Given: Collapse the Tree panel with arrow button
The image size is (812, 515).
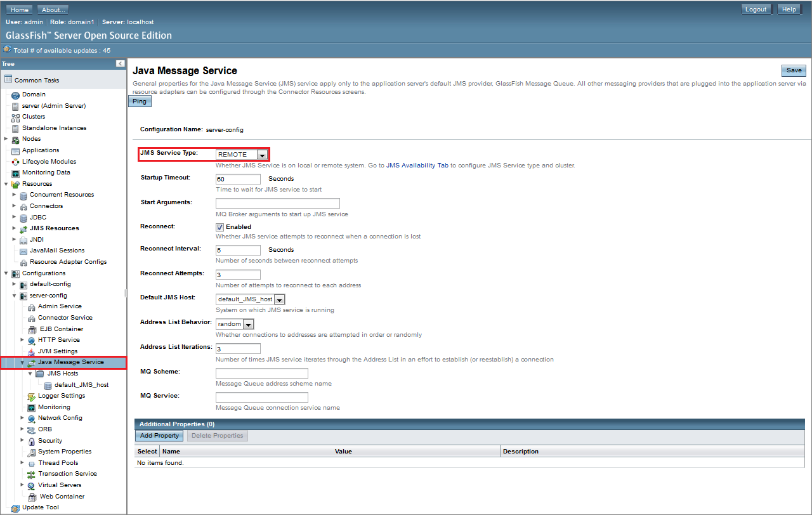Looking at the screenshot, I should point(120,64).
